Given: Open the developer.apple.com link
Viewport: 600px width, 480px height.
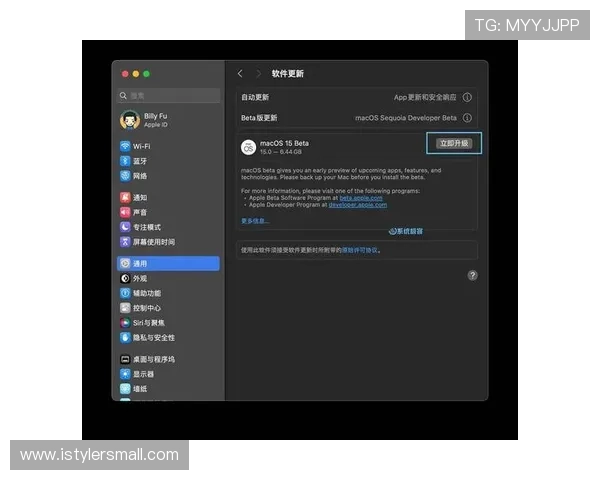Looking at the screenshot, I should [358, 205].
